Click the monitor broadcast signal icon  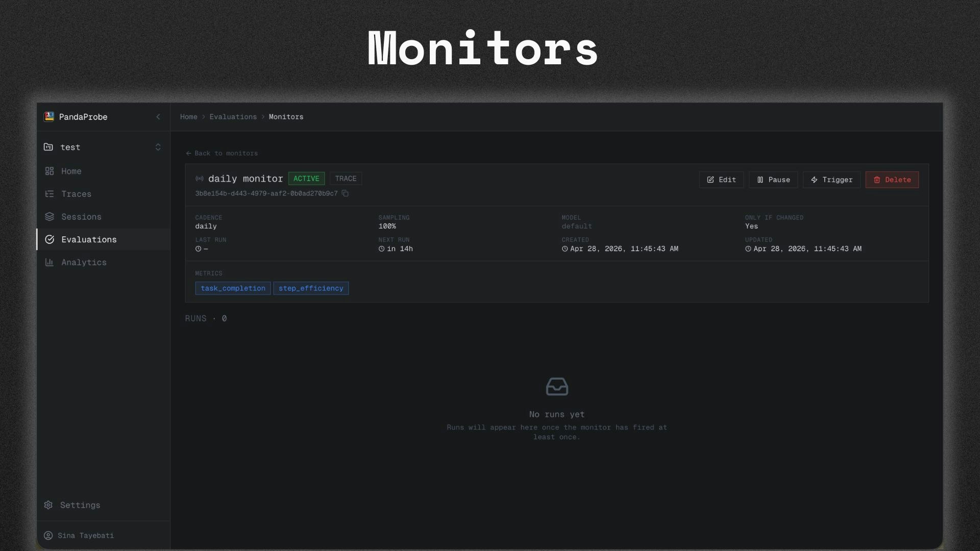click(x=200, y=179)
